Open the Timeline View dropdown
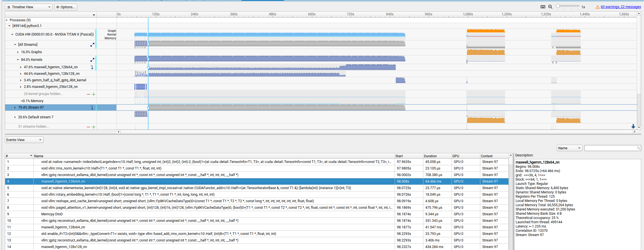Image resolution: width=644 pixels, height=250 pixels. 28,7
